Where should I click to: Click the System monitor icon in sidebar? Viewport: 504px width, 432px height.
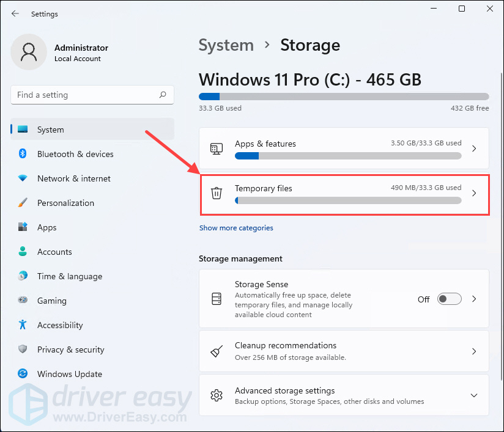coord(23,129)
